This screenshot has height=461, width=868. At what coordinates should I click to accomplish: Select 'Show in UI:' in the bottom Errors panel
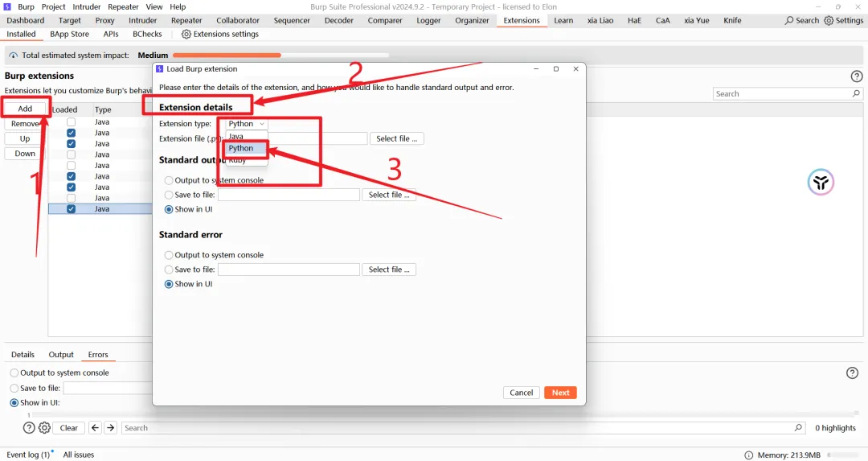click(14, 403)
